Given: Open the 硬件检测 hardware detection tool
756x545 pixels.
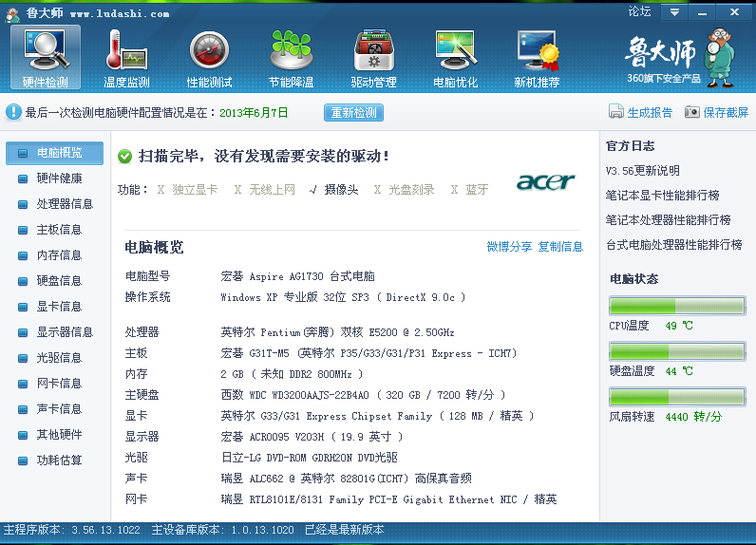Looking at the screenshot, I should tap(46, 57).
